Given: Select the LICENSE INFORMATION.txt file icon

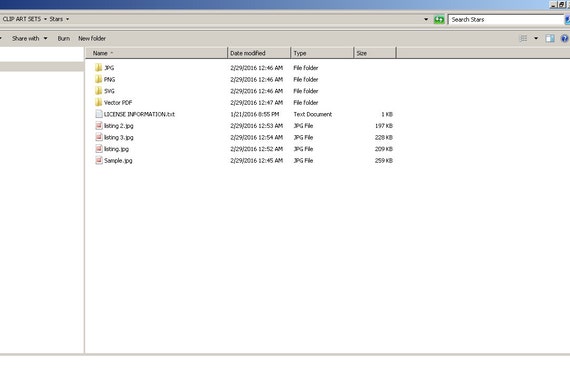Looking at the screenshot, I should [x=99, y=114].
